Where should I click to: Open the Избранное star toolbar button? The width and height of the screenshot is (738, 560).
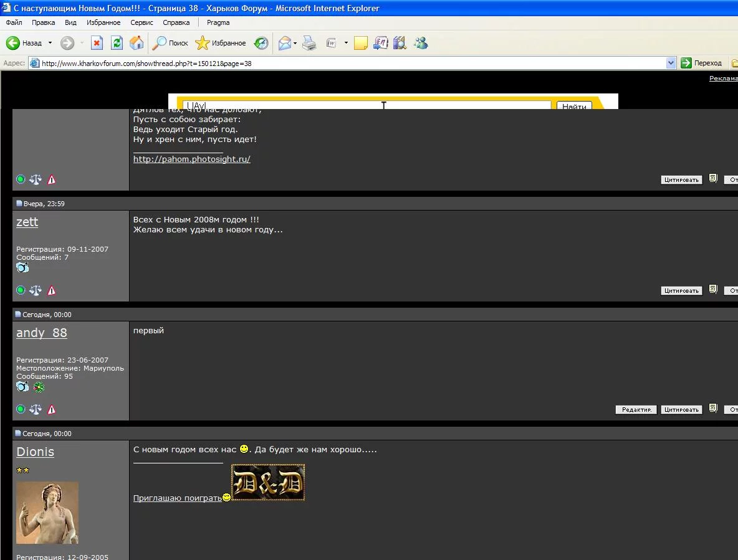click(220, 43)
